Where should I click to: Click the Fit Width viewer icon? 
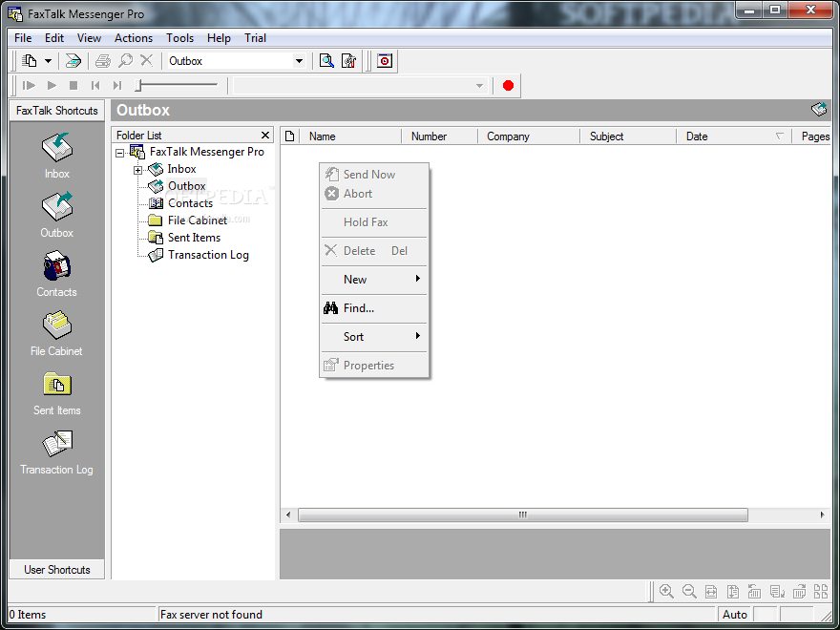(711, 592)
